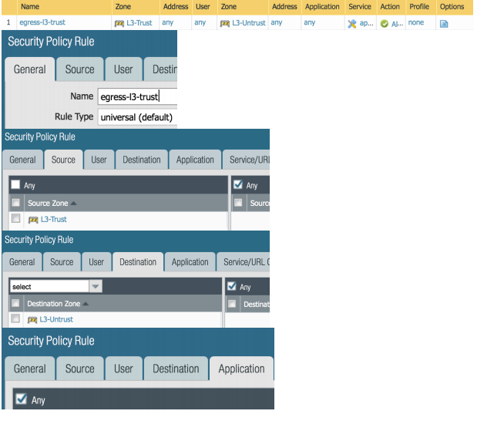
Task: Click the green Allow action icon
Action: point(384,23)
